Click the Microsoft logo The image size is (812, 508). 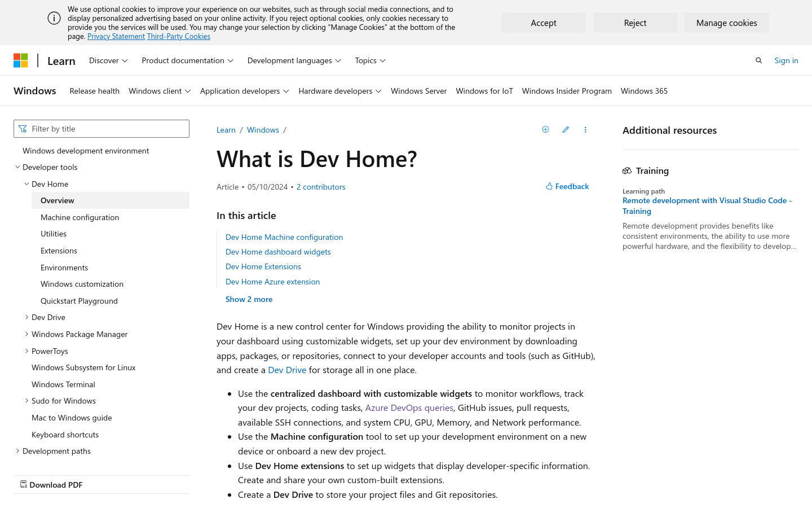click(21, 60)
